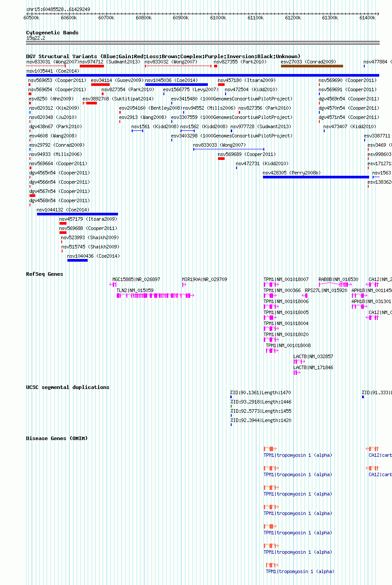Open transcript TPM1|NM_001018007 label

pos(286,280)
